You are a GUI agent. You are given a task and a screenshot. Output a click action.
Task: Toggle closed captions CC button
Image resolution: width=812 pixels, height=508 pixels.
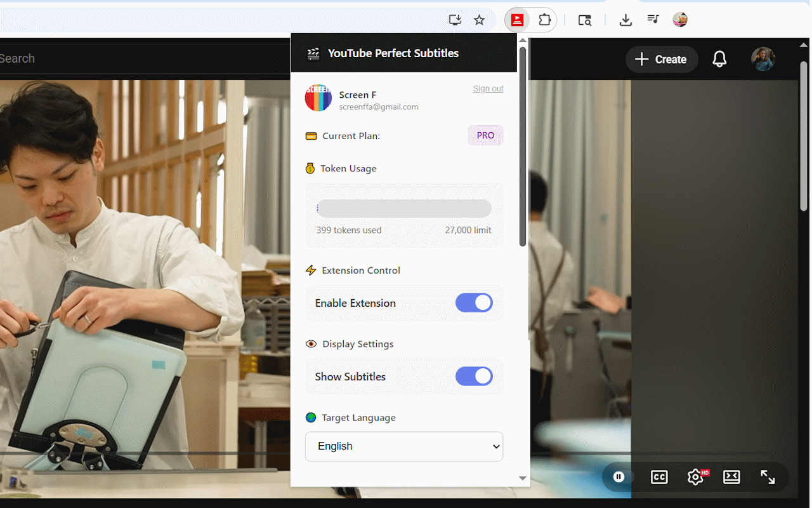(x=659, y=477)
